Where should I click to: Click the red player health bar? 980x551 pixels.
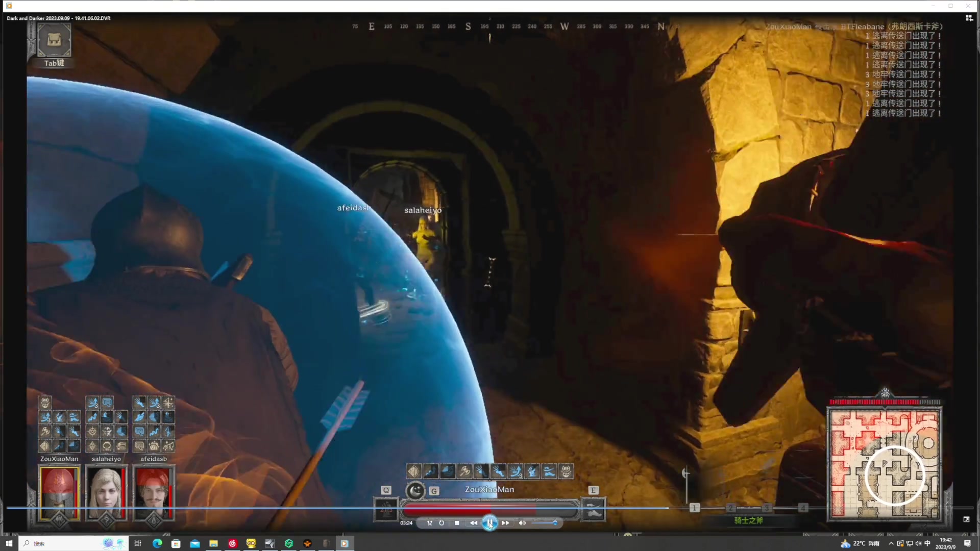pos(489,509)
